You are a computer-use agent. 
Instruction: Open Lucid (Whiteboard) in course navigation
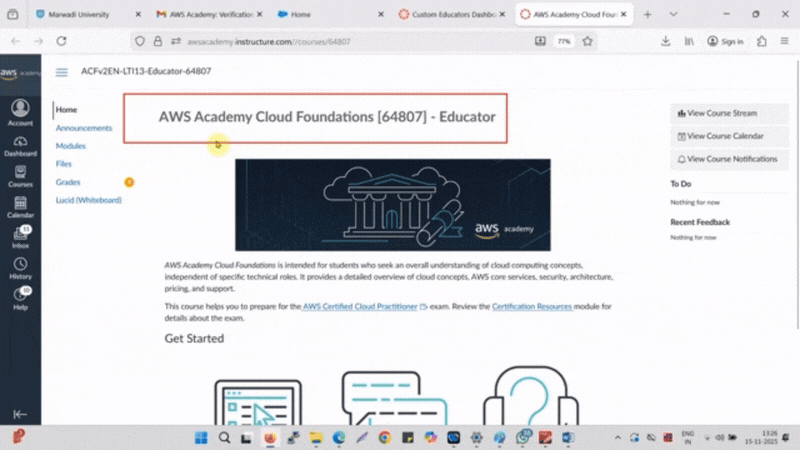click(x=88, y=200)
